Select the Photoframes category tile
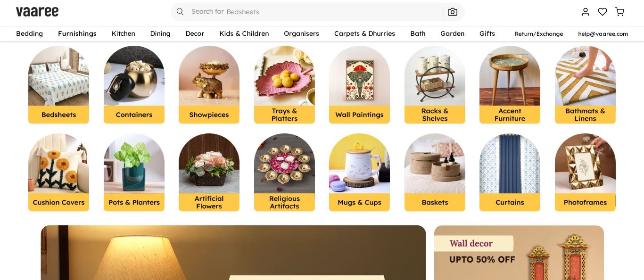This screenshot has width=644, height=280. 585,172
